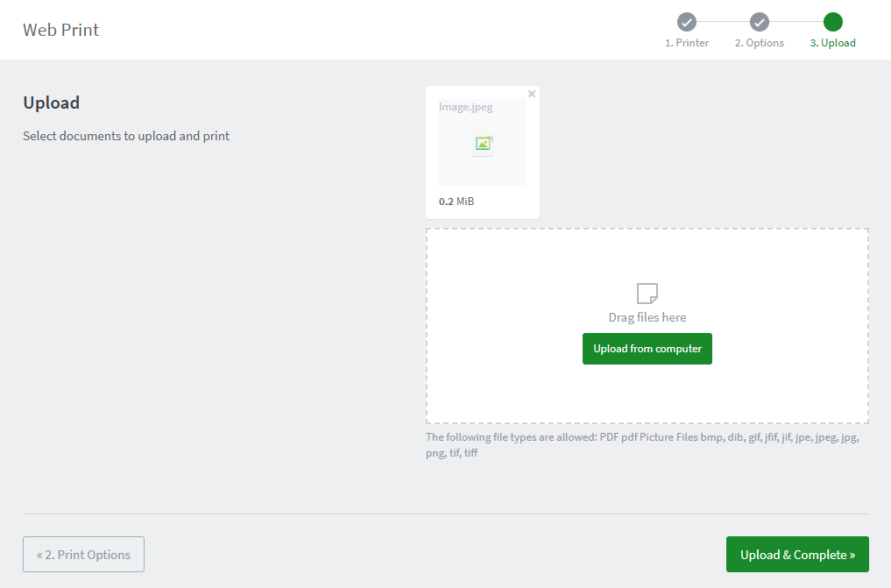Image resolution: width=891 pixels, height=588 pixels.
Task: Click the allowed file types note
Action: pos(644,445)
